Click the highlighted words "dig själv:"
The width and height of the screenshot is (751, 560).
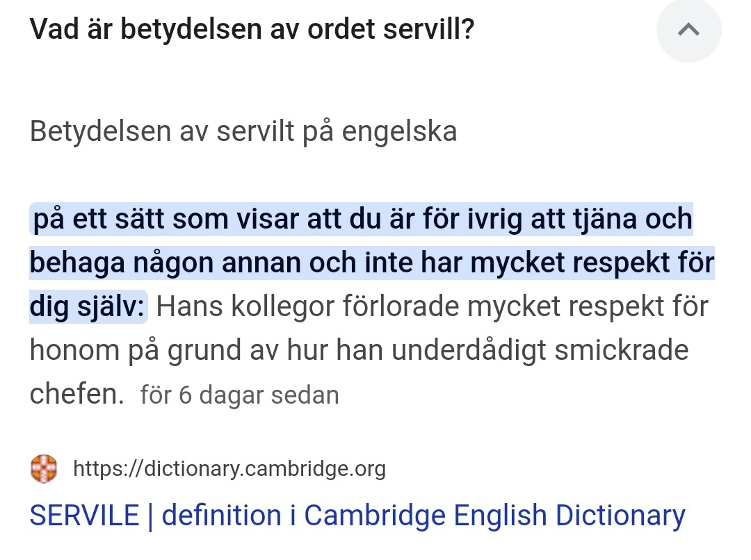pyautogui.click(x=88, y=307)
